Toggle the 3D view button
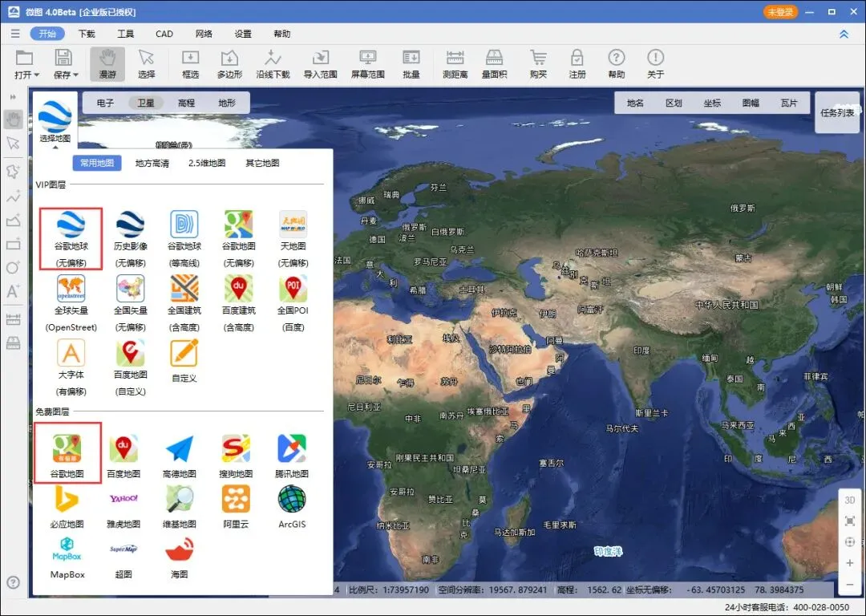Screen dimensions: 866x616 click(x=850, y=500)
